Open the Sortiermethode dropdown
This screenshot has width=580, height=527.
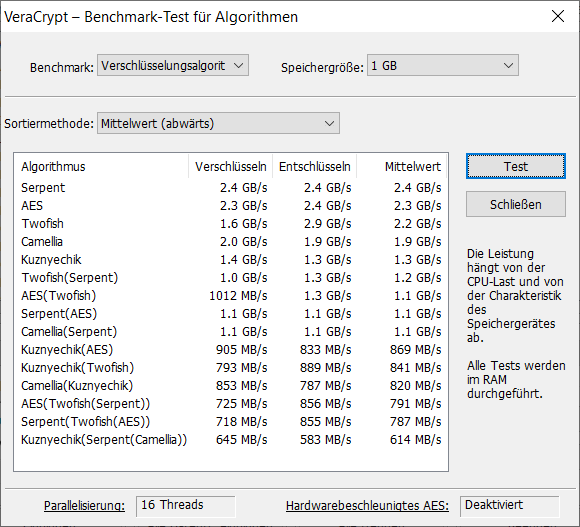(218, 123)
